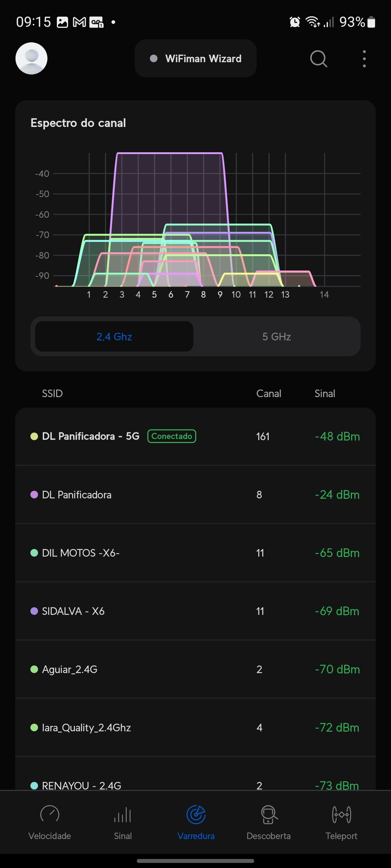This screenshot has height=868, width=391.
Task: Tap the Conectado badge
Action: (172, 436)
